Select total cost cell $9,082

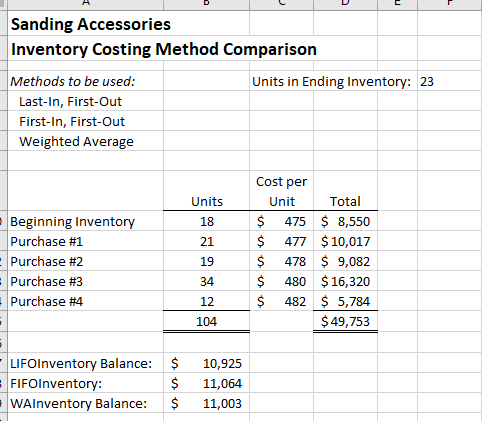[x=345, y=261]
